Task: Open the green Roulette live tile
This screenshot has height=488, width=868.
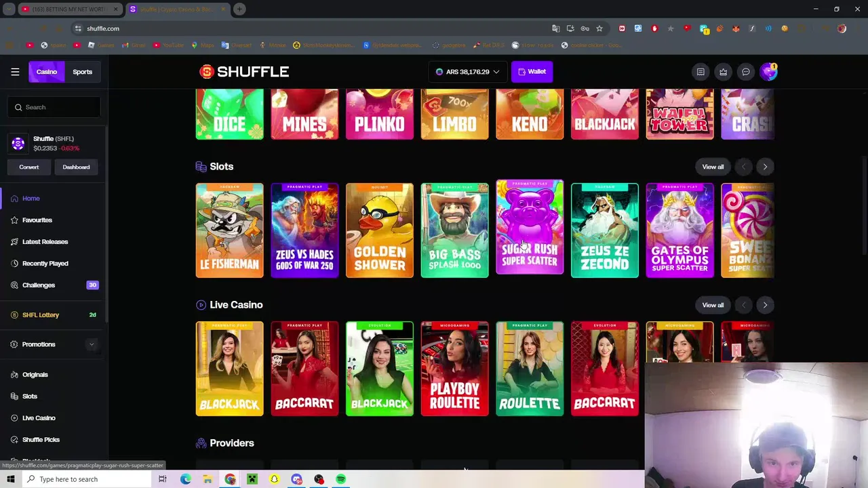Action: click(x=530, y=369)
